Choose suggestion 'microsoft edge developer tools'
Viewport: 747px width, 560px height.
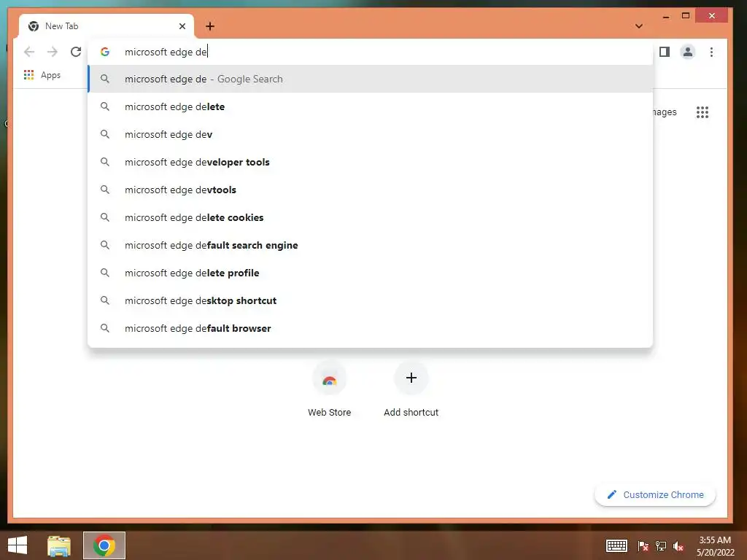click(x=371, y=162)
